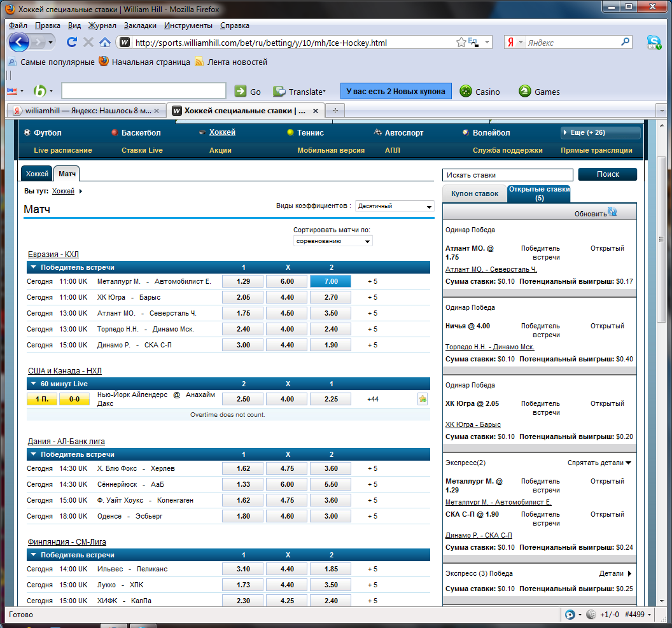The width and height of the screenshot is (672, 628).
Task: Collapse the Евразия - КХЛ Победитель встречи section
Action: (x=34, y=267)
